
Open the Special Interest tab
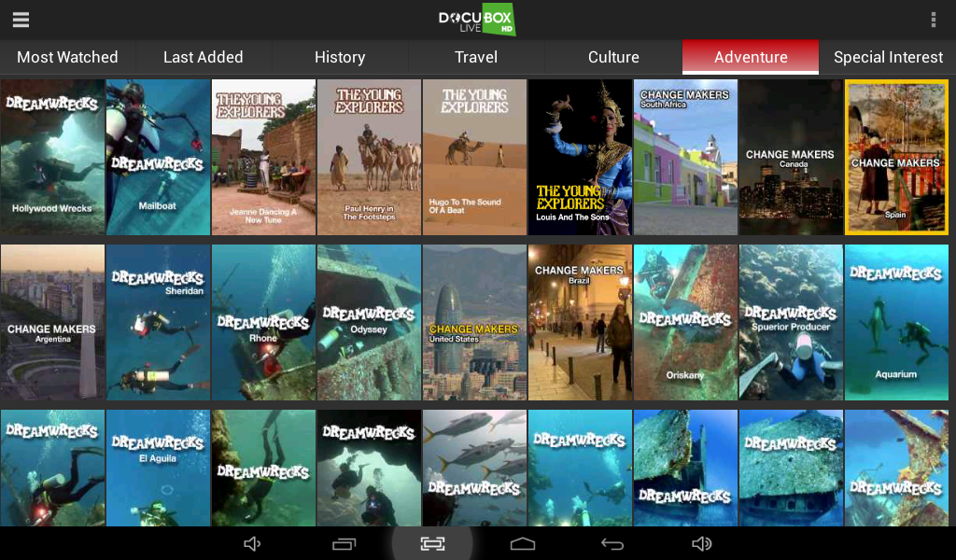click(x=889, y=57)
